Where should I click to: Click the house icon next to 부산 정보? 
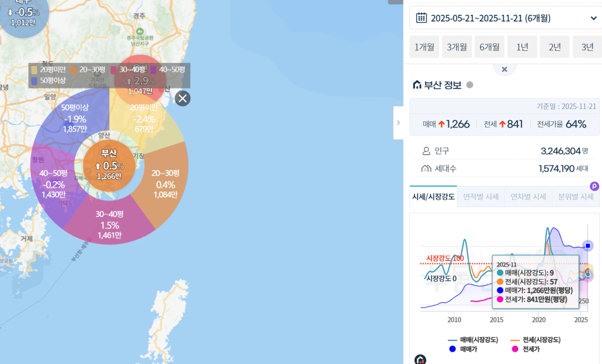coord(417,85)
